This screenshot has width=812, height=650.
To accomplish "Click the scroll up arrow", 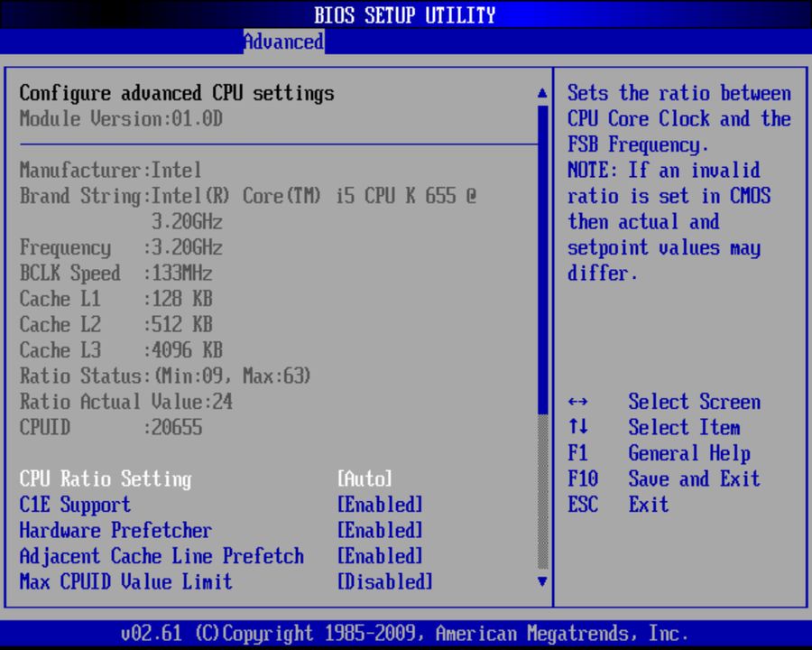I will coord(542,93).
